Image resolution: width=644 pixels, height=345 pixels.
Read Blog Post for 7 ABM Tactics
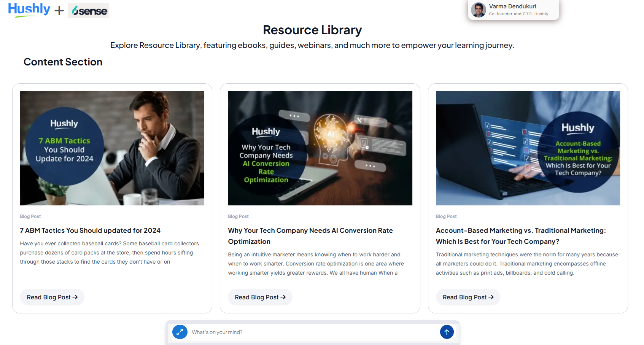(52, 297)
